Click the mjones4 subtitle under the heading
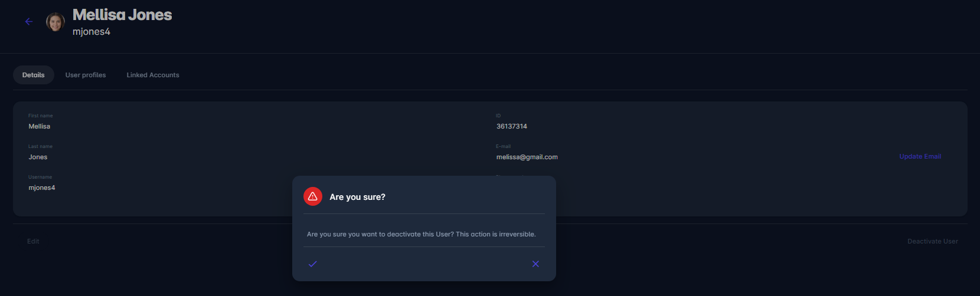Viewport: 980px width, 296px height. [92, 32]
